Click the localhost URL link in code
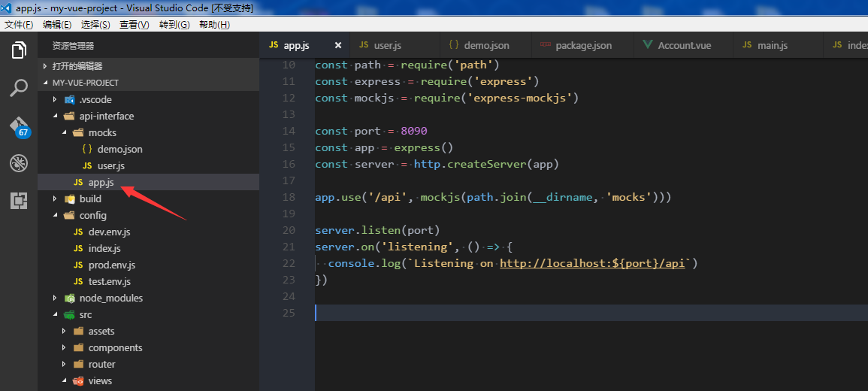The height and width of the screenshot is (391, 868). click(x=592, y=263)
